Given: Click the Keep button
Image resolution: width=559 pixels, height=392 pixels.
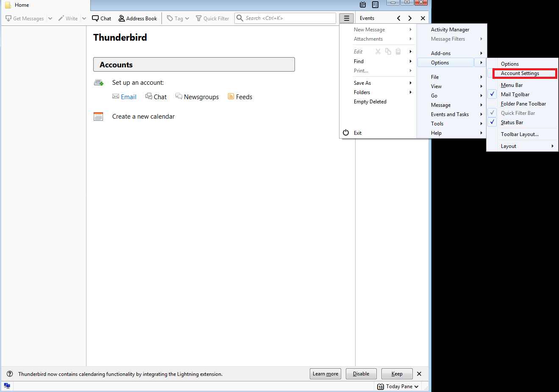Looking at the screenshot, I should tap(397, 374).
